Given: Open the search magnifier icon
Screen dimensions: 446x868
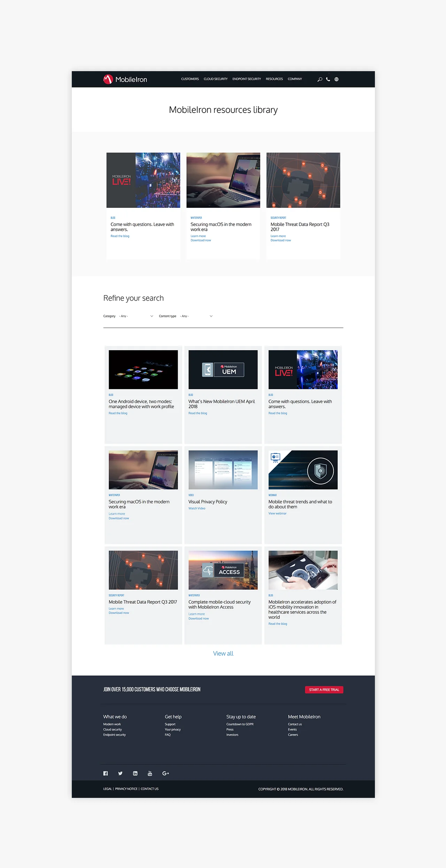Looking at the screenshot, I should click(320, 80).
